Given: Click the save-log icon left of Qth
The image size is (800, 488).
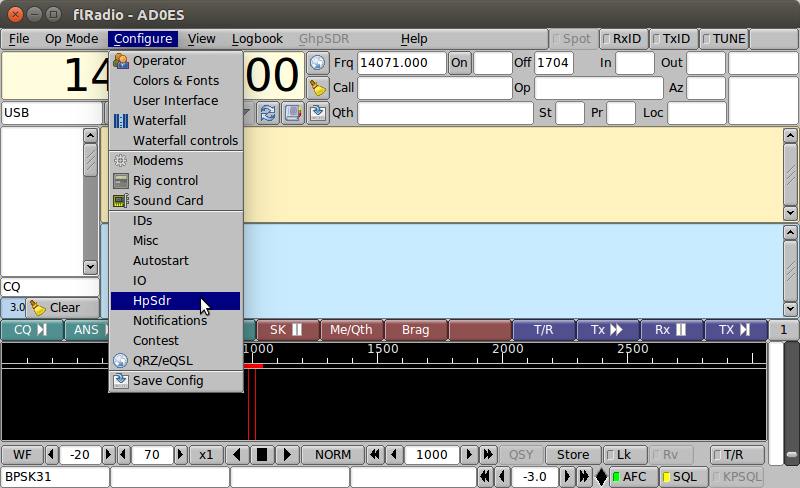Looking at the screenshot, I should pyautogui.click(x=318, y=113).
